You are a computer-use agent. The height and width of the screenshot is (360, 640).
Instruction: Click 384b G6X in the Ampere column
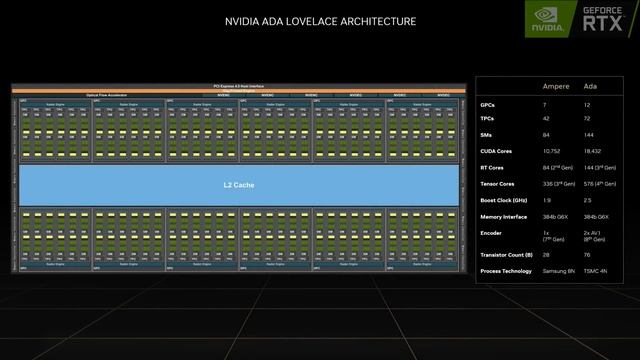tap(555, 217)
